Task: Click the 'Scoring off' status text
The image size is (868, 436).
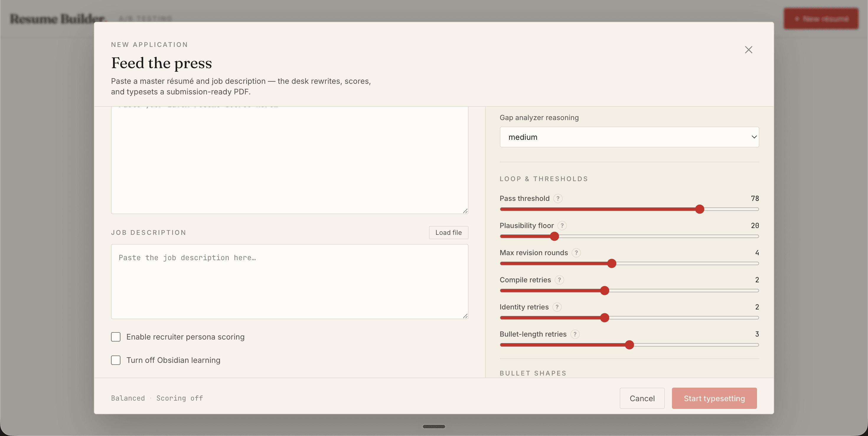Action: (180, 398)
